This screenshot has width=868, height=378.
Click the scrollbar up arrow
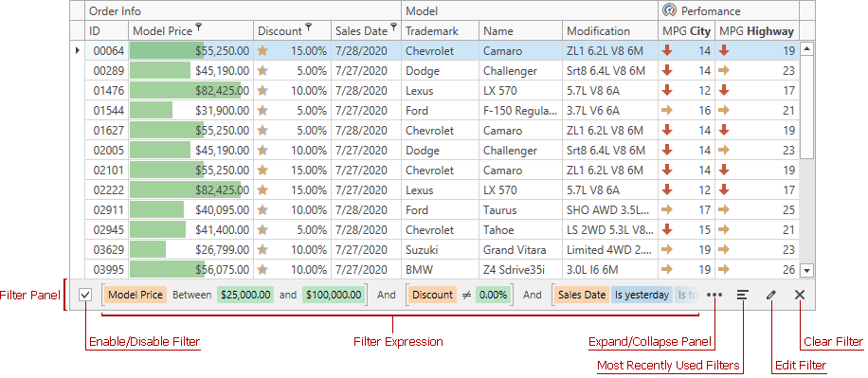tap(806, 49)
